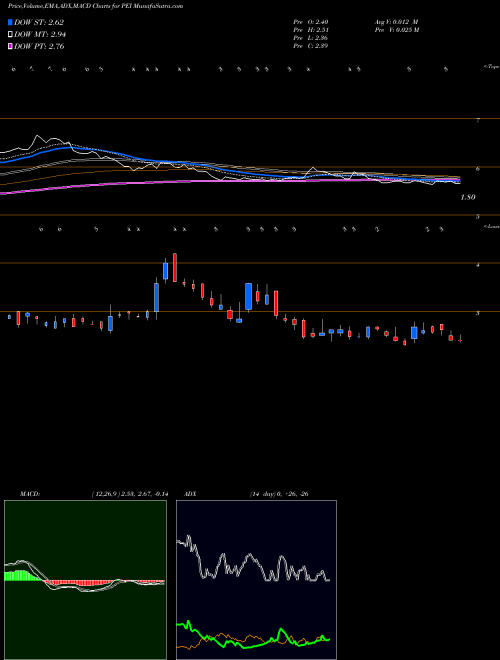The image size is (500, 660).
Task: Click the 'Pre H: 2.51' value
Action: coord(311,30)
